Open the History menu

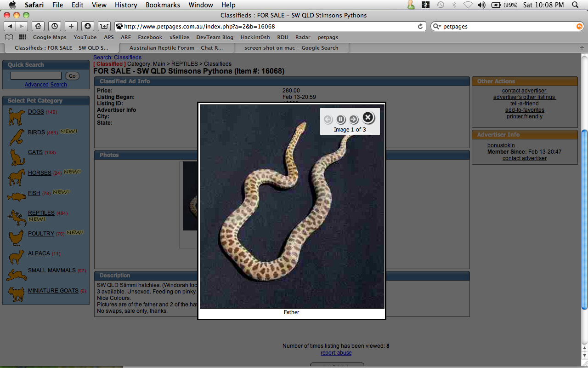pyautogui.click(x=126, y=5)
